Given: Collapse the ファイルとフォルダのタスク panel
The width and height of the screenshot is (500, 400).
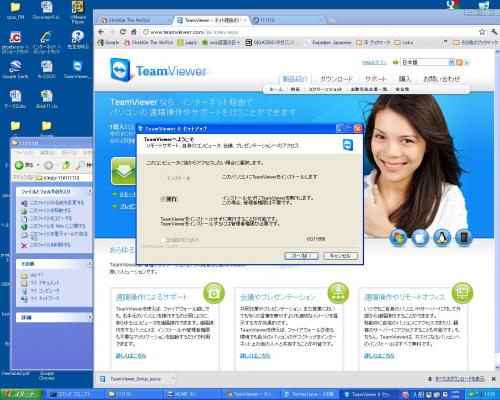Looking at the screenshot, I should (89, 191).
